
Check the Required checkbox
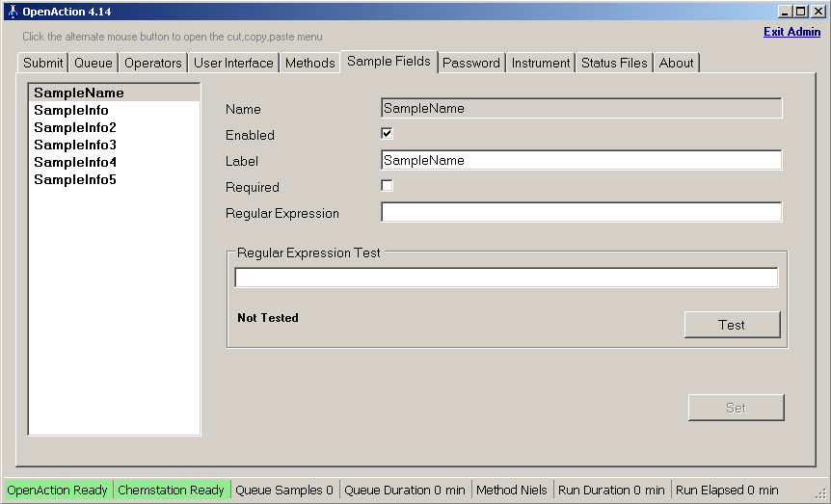pyautogui.click(x=387, y=185)
